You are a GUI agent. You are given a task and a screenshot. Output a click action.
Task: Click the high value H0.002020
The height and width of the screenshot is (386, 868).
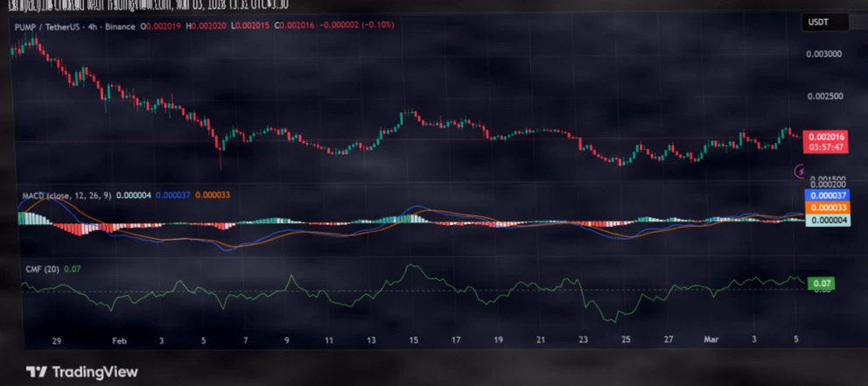tap(206, 26)
